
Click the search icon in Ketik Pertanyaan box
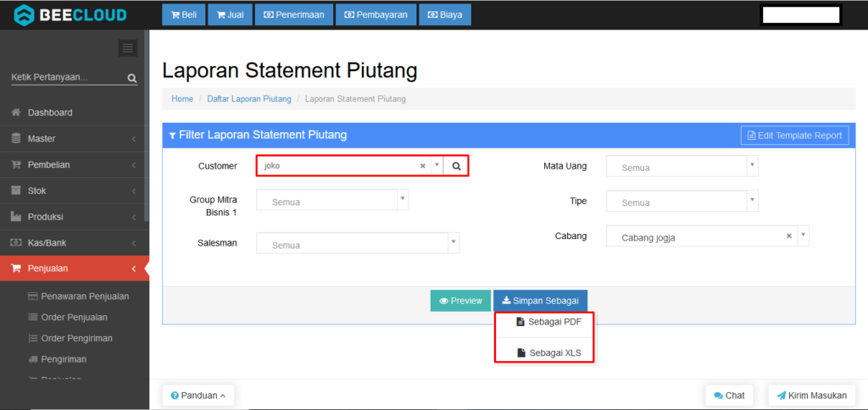[x=131, y=78]
